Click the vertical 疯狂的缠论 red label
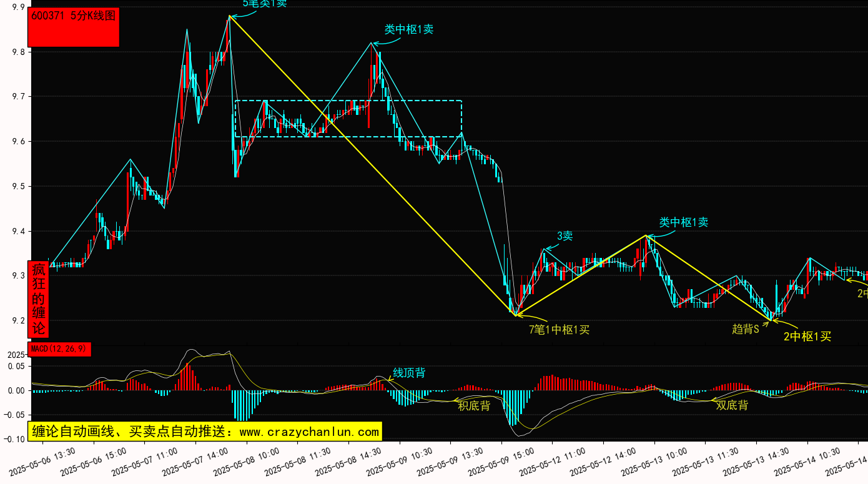 pyautogui.click(x=38, y=299)
